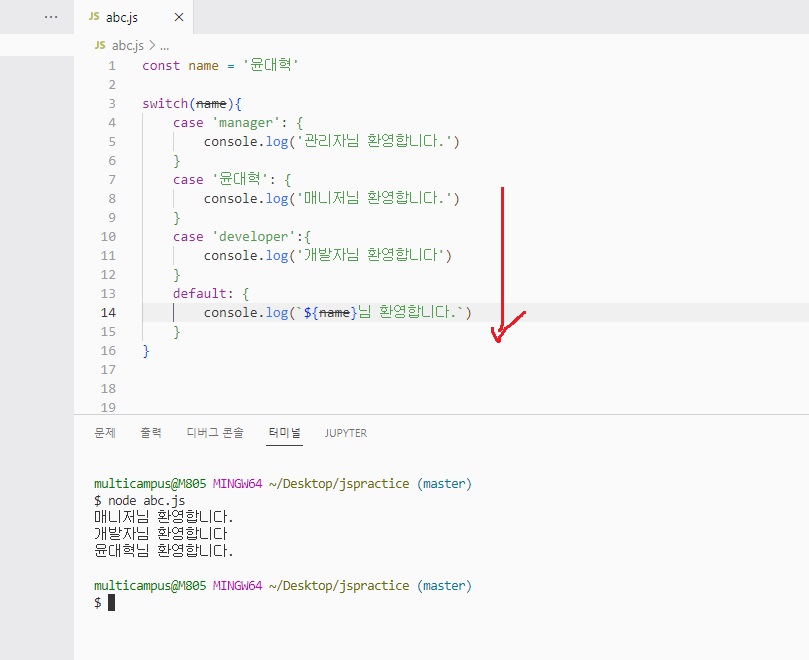Click '매니저님 환영합니다.' string on line 8
Screen dimensions: 809x660
[374, 198]
